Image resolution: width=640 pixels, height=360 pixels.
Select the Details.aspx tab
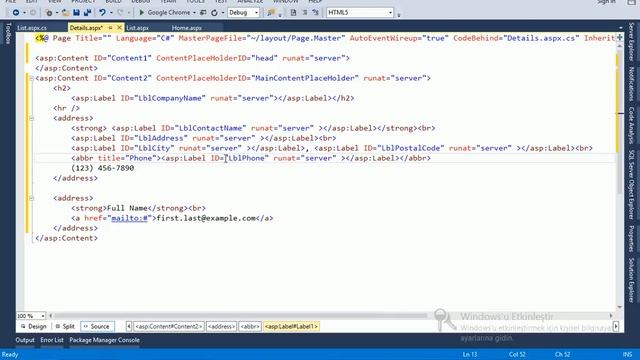pos(86,28)
